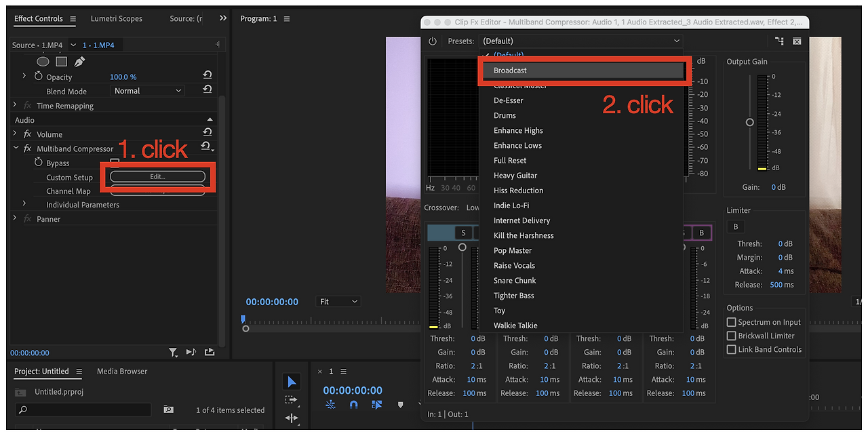The height and width of the screenshot is (436, 868).
Task: Click the Program monitor playhead marker
Action: 243,319
